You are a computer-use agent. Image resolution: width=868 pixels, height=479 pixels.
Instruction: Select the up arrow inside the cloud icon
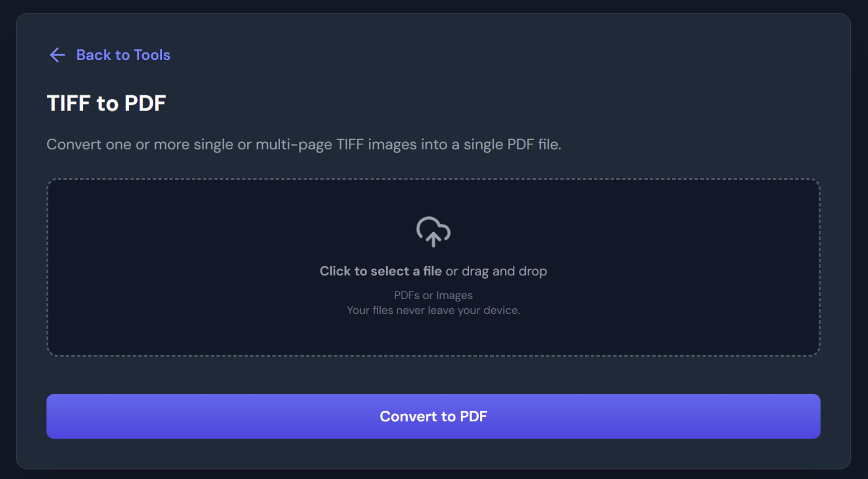click(x=433, y=238)
